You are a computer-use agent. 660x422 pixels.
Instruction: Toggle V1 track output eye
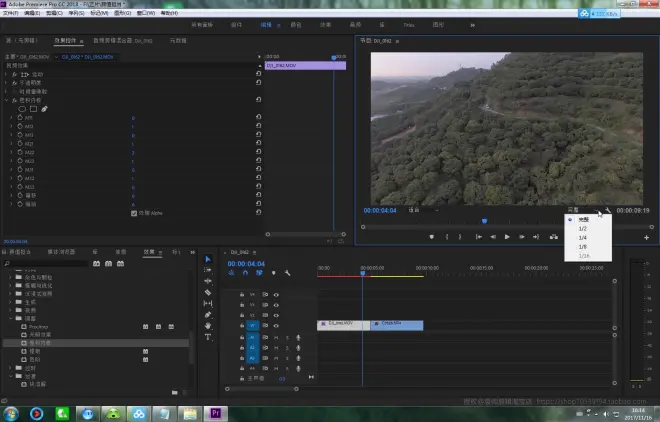tap(276, 325)
